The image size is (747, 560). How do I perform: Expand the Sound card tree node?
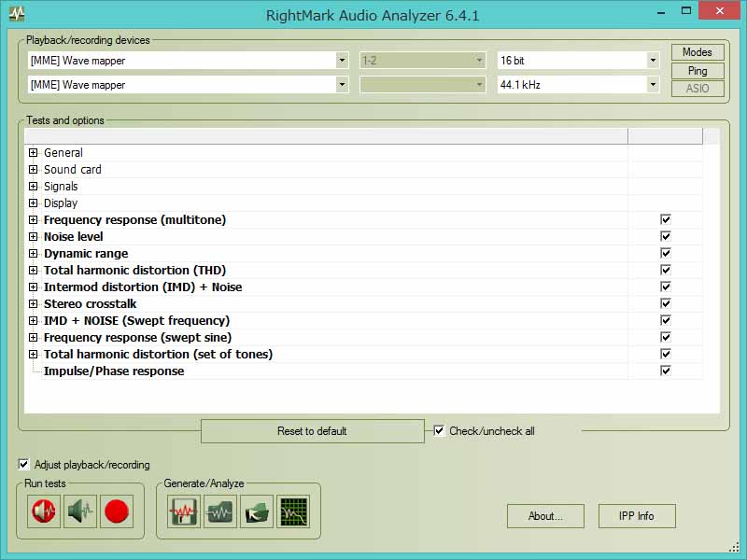pos(33,170)
